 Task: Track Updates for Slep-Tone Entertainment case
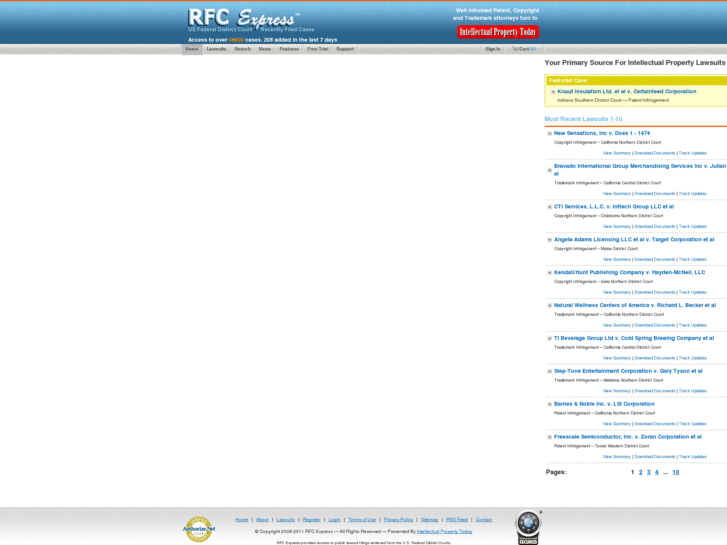point(693,391)
